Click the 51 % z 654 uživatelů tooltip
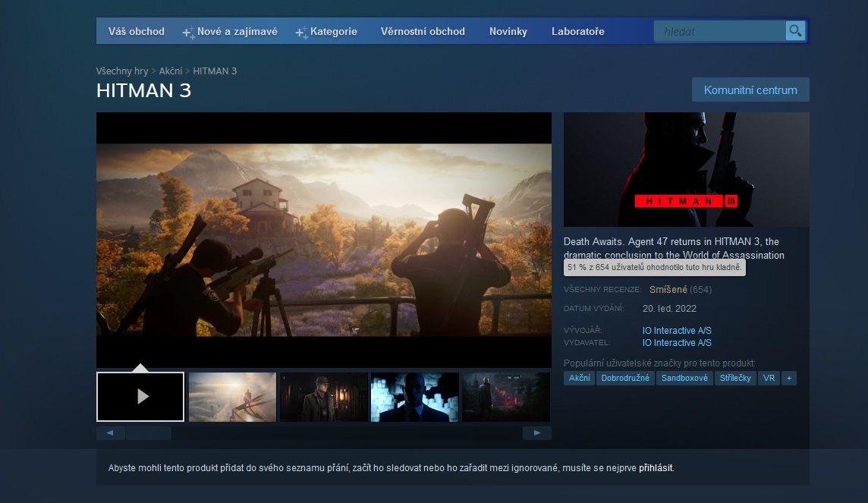The height and width of the screenshot is (503, 868). tap(654, 267)
